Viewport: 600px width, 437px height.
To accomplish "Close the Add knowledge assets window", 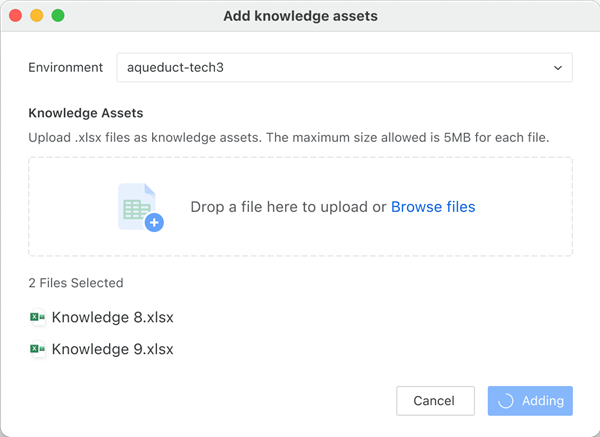I will click(16, 16).
